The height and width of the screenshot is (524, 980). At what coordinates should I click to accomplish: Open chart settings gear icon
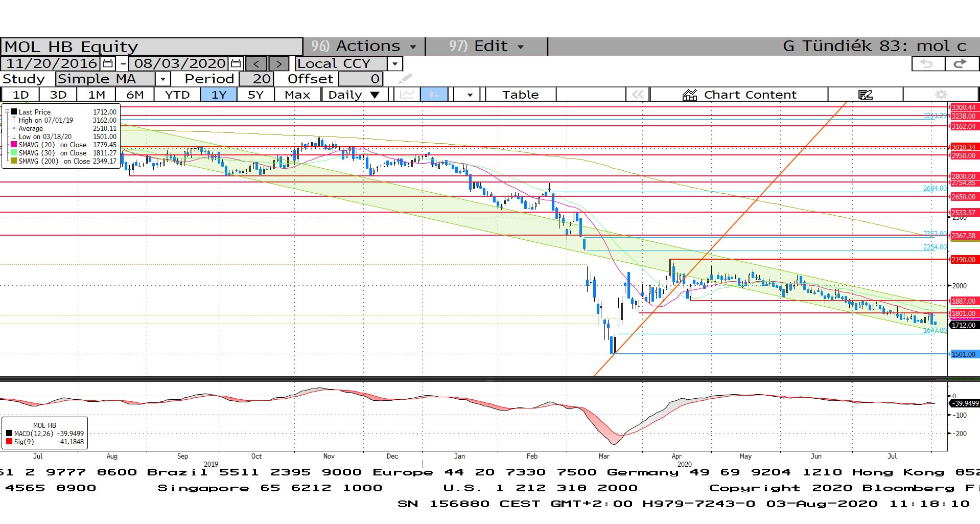941,95
